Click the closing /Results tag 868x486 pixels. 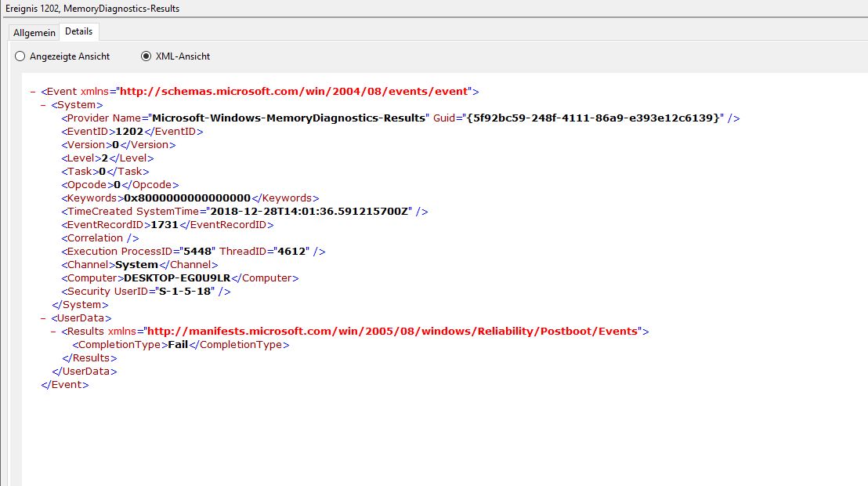(89, 358)
